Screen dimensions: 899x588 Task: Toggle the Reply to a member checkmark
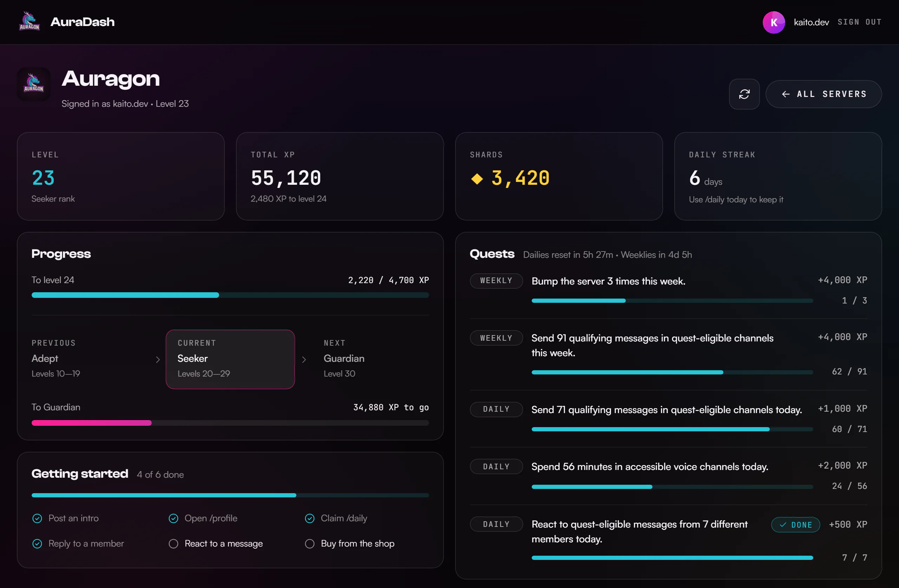(37, 543)
